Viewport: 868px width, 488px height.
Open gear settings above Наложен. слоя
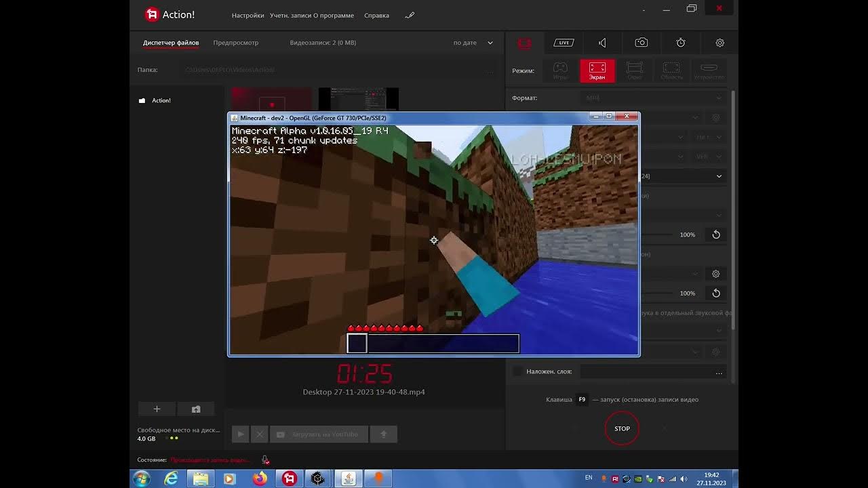tap(715, 352)
